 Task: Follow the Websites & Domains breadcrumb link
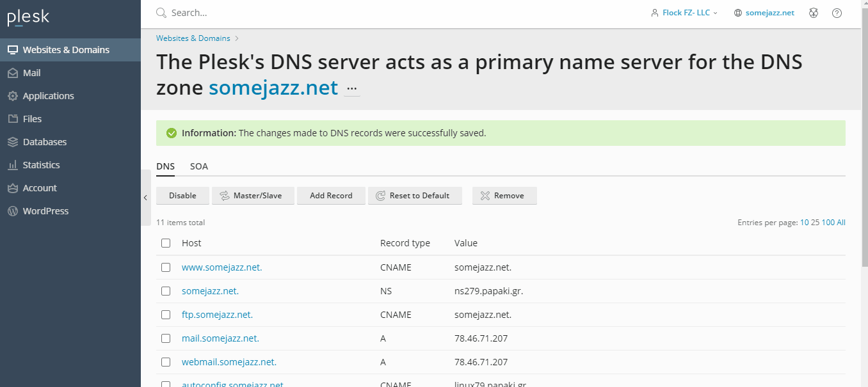pyautogui.click(x=193, y=38)
